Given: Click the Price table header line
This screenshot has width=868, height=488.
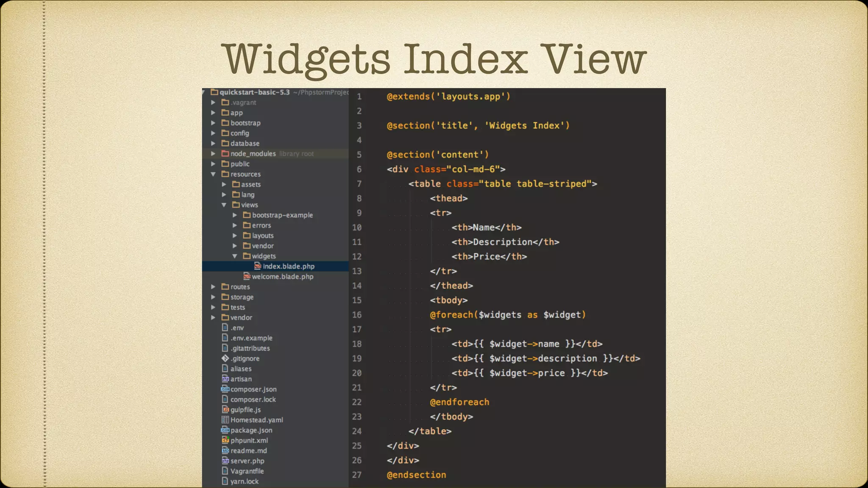Looking at the screenshot, I should click(489, 256).
